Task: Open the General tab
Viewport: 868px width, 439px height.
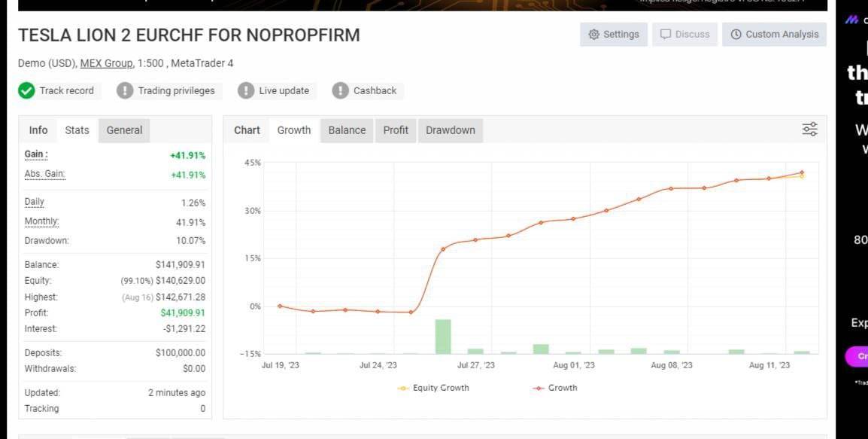Action: [124, 130]
